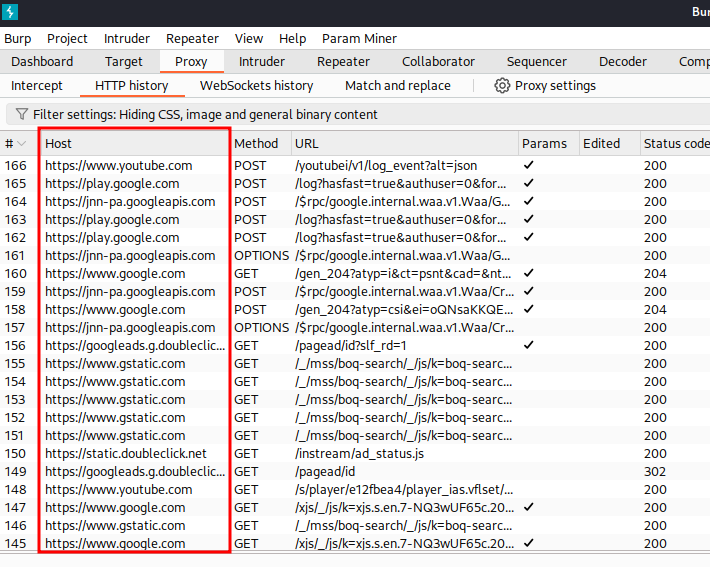Open the Collaborator tab

click(x=438, y=62)
